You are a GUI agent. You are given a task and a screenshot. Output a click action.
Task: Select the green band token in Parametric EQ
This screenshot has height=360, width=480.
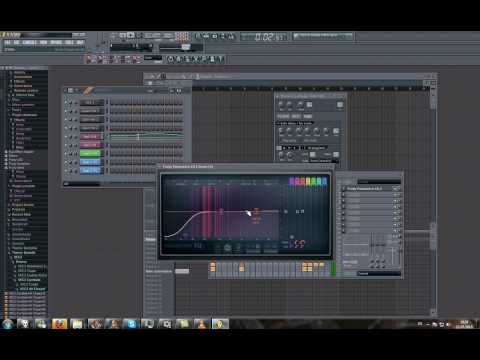coord(314,181)
